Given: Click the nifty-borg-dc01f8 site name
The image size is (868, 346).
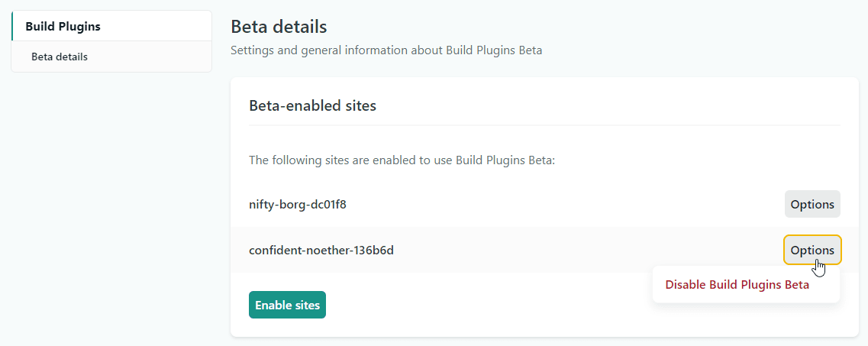Looking at the screenshot, I should (298, 205).
